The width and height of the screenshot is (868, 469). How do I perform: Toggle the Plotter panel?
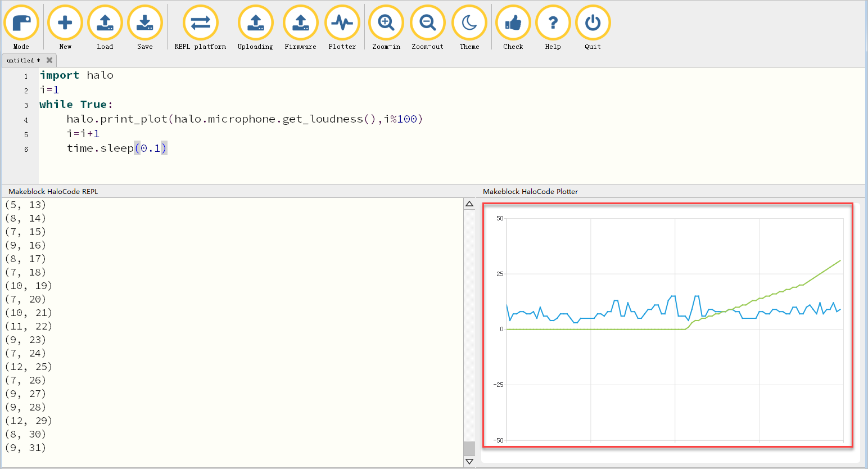tap(342, 23)
